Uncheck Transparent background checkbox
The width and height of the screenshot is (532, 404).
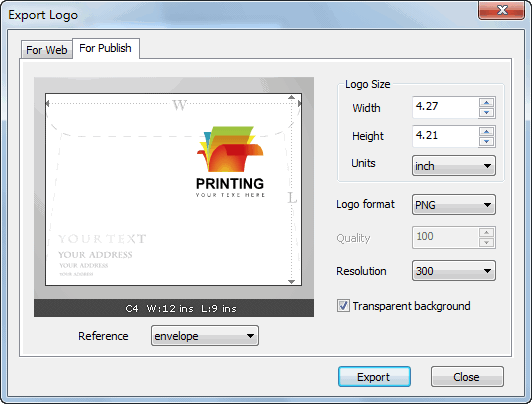click(343, 306)
